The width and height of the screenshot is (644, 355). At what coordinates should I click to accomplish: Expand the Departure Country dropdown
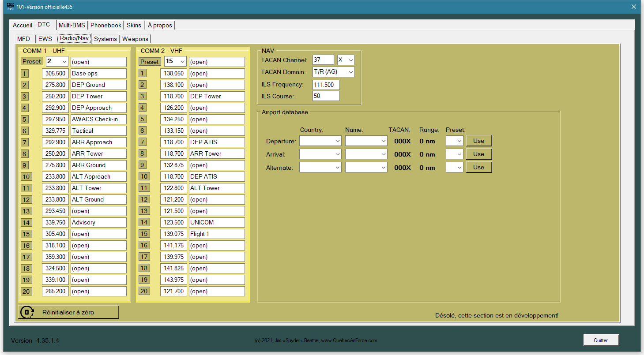pyautogui.click(x=320, y=141)
